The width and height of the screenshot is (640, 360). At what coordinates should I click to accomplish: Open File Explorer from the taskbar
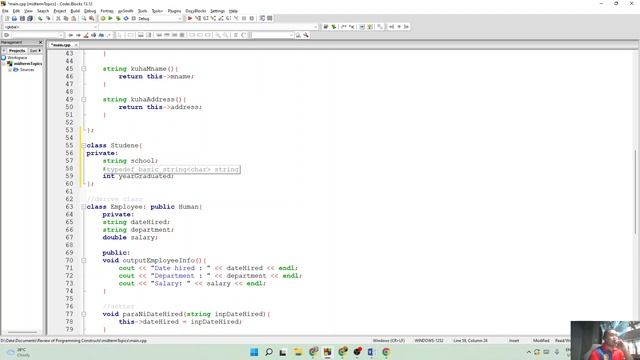[298, 352]
